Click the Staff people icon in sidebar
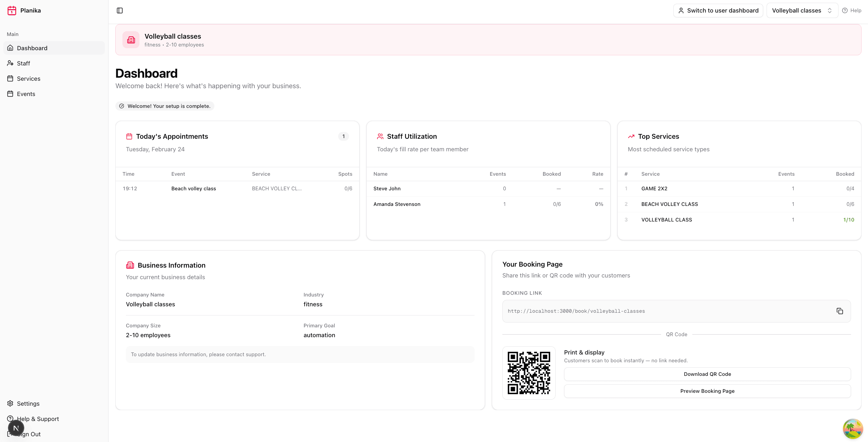This screenshot has width=868, height=442. (x=11, y=63)
